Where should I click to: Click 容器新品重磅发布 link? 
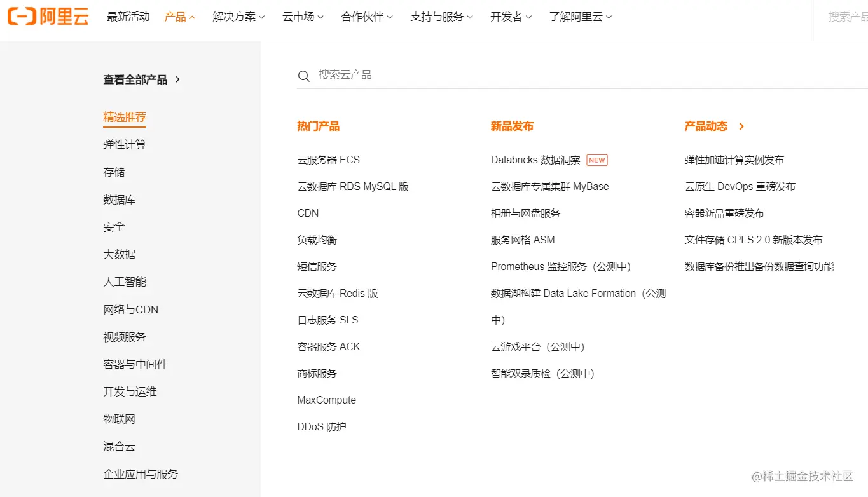coord(724,214)
